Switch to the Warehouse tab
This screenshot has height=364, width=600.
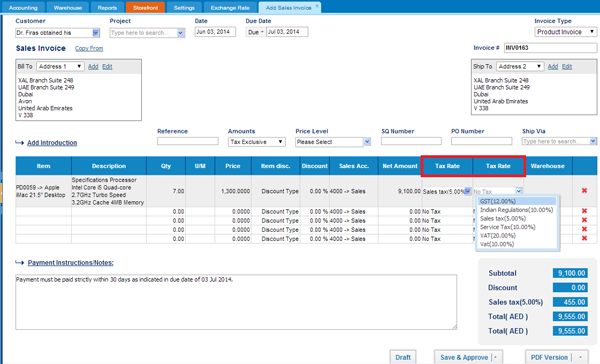pos(68,8)
